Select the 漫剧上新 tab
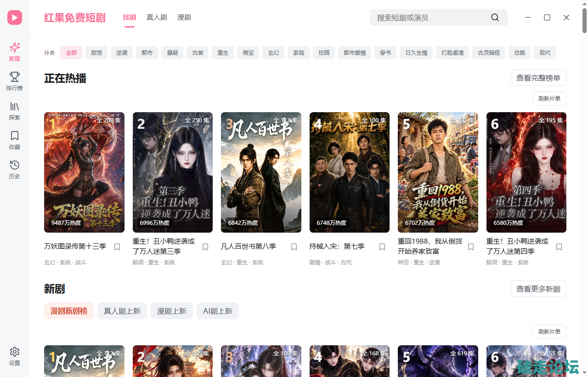This screenshot has height=377, width=588. pyautogui.click(x=172, y=311)
